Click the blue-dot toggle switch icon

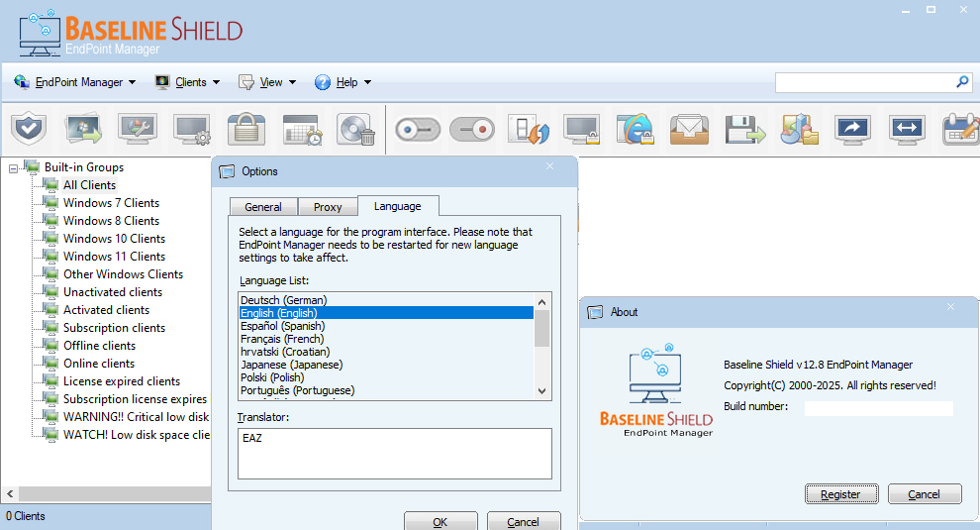pos(418,130)
